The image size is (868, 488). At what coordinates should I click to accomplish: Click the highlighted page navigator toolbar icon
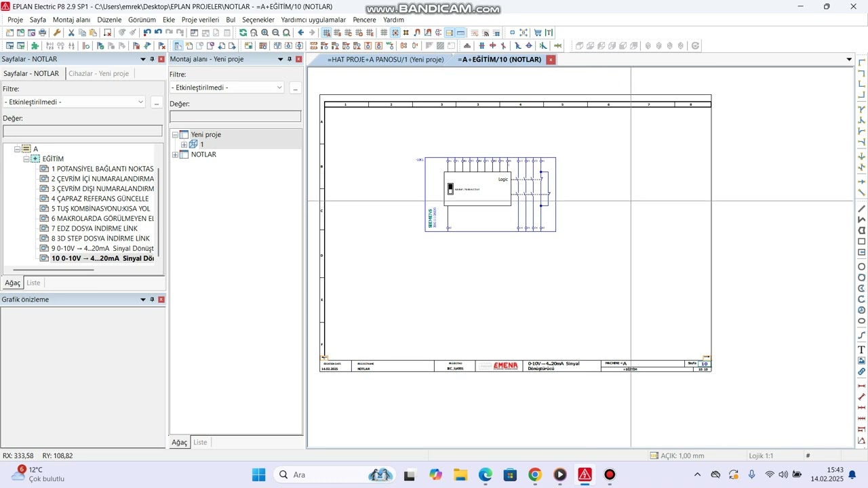[178, 45]
